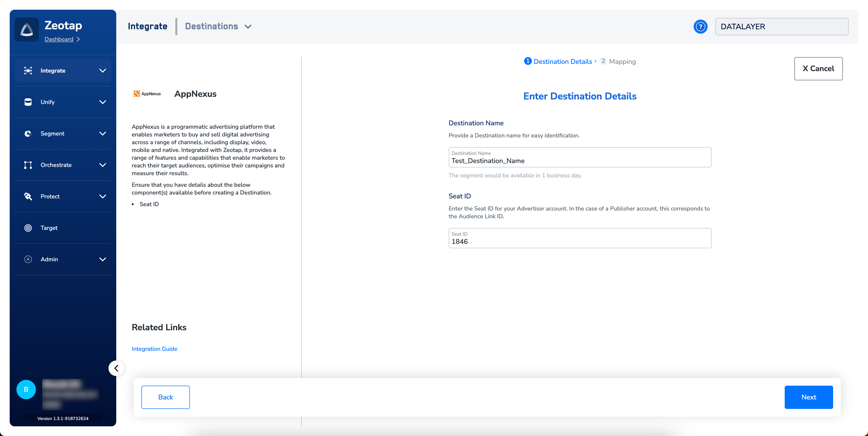Click the Integrate sidebar icon

[x=28, y=71]
